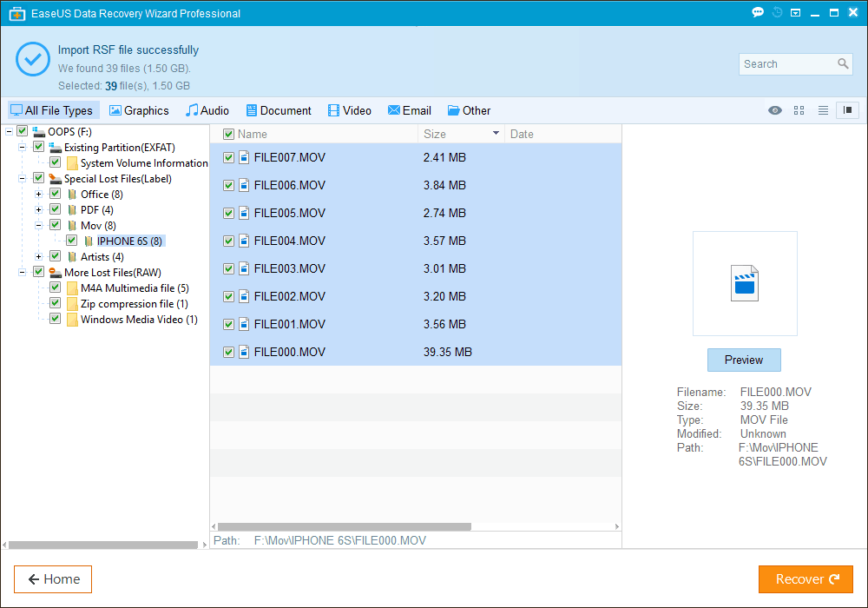Click the PDF (4) folder icon
This screenshot has height=608, width=868.
point(72,210)
